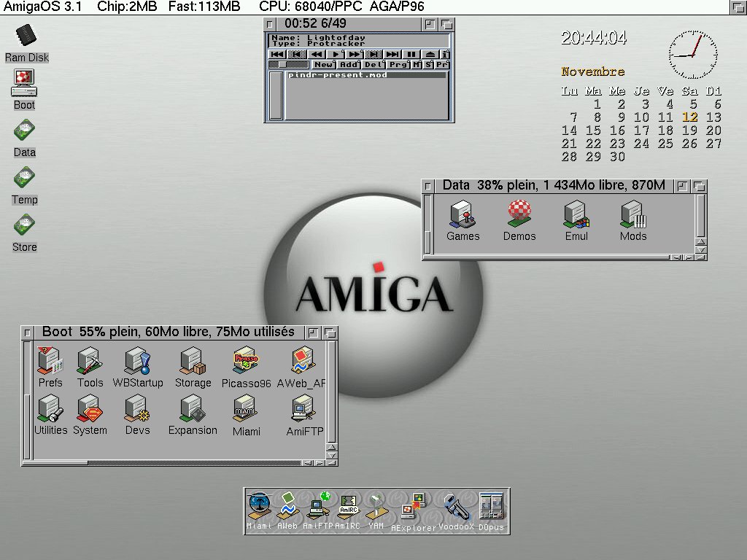The height and width of the screenshot is (560, 747).
Task: Jump to first track in player
Action: (277, 54)
